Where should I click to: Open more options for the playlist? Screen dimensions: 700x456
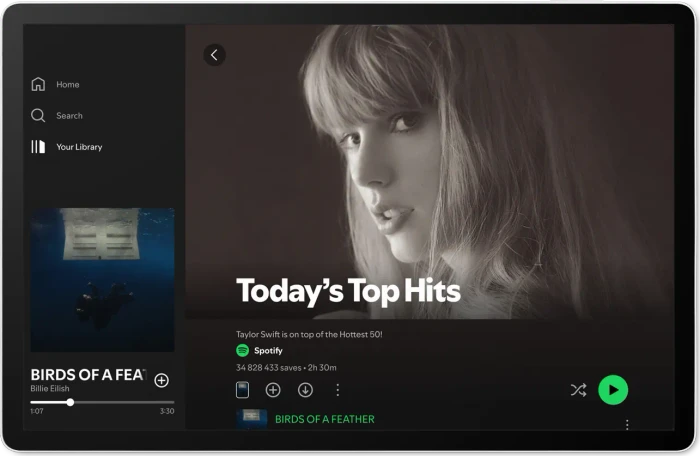point(338,390)
